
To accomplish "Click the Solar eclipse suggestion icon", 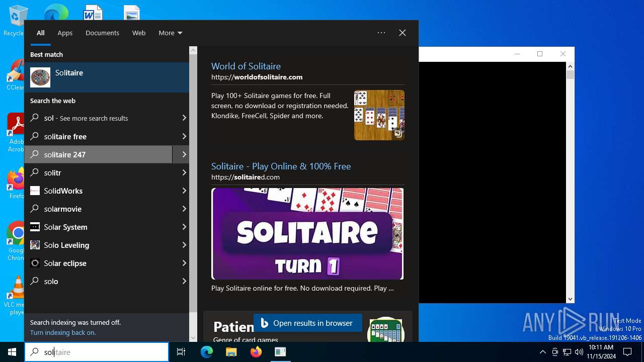I will coord(35,263).
